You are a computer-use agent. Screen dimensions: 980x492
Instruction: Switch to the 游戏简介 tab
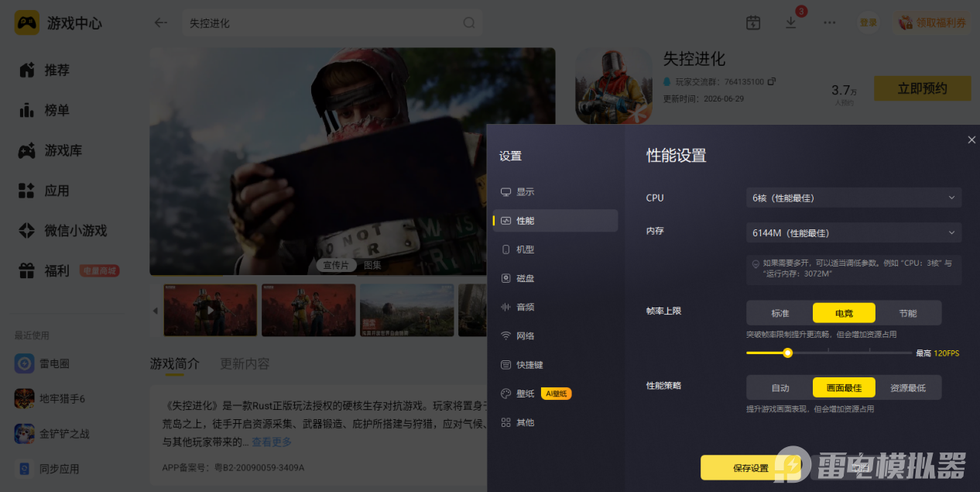(x=174, y=363)
